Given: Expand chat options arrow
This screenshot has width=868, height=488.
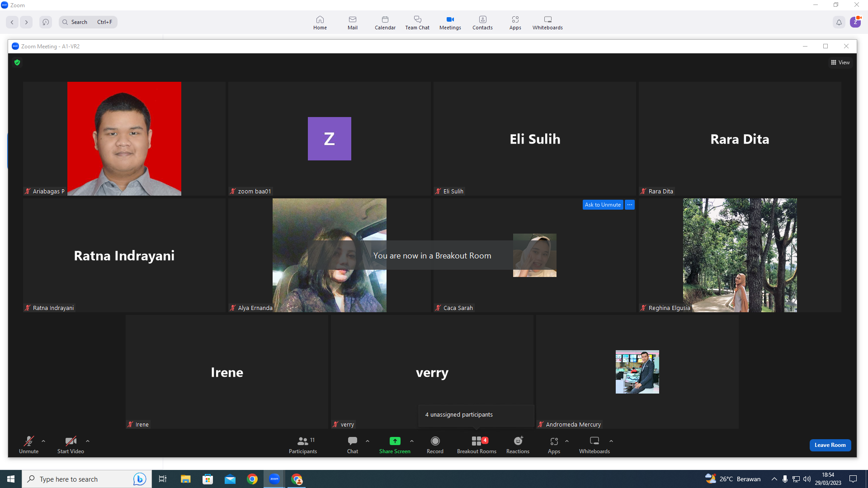Looking at the screenshot, I should [x=368, y=441].
